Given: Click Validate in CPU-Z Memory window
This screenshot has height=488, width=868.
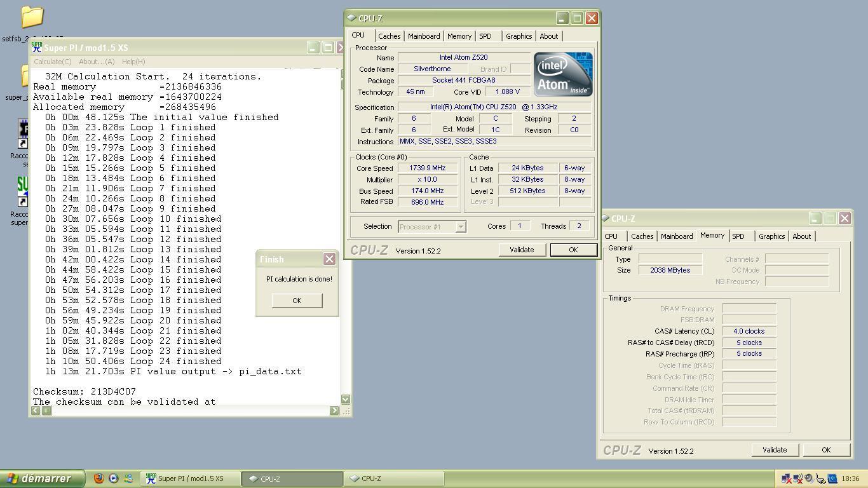Looking at the screenshot, I should click(x=775, y=450).
